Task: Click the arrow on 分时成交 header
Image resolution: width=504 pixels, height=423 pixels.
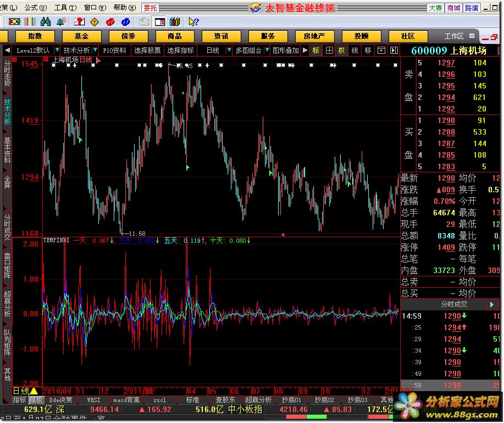Action: 491,304
